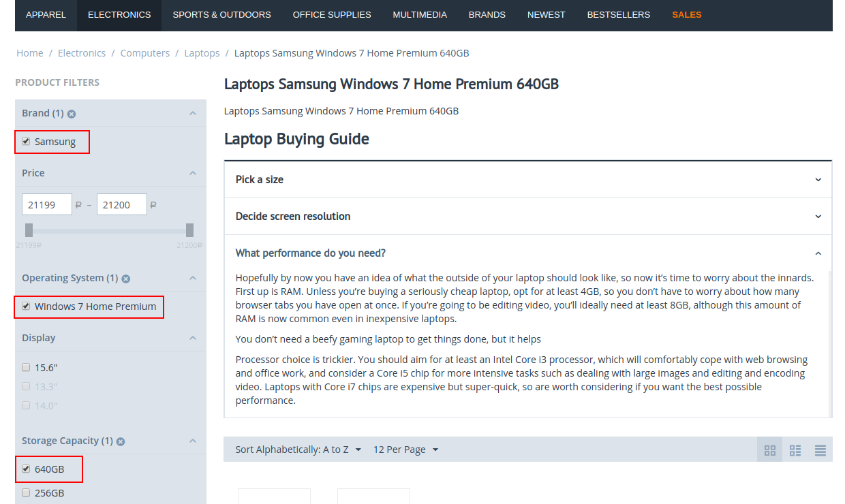845x504 pixels.
Task: Open the 12 Per Page dropdown
Action: pos(405,450)
